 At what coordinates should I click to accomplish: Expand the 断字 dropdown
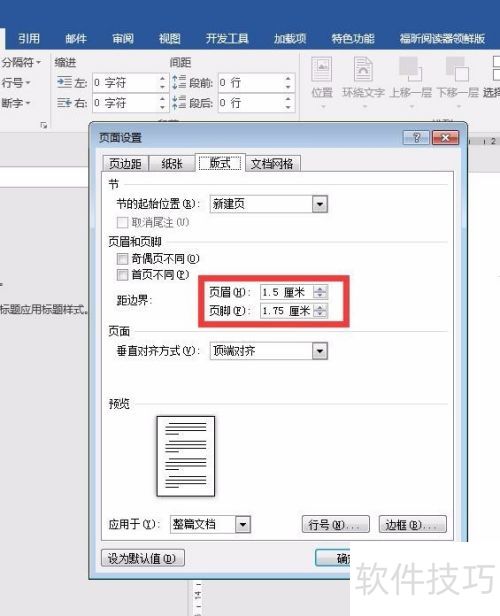(x=16, y=103)
